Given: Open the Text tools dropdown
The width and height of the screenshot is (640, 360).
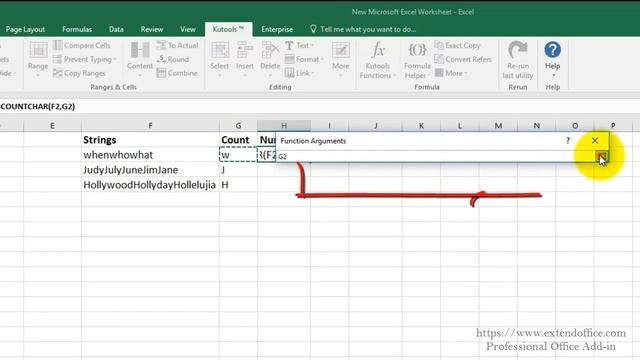Looking at the screenshot, I should pyautogui.click(x=299, y=45).
